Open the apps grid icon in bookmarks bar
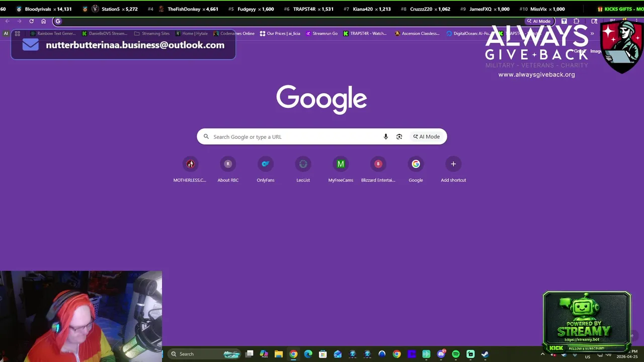The width and height of the screenshot is (644, 362). (17, 34)
